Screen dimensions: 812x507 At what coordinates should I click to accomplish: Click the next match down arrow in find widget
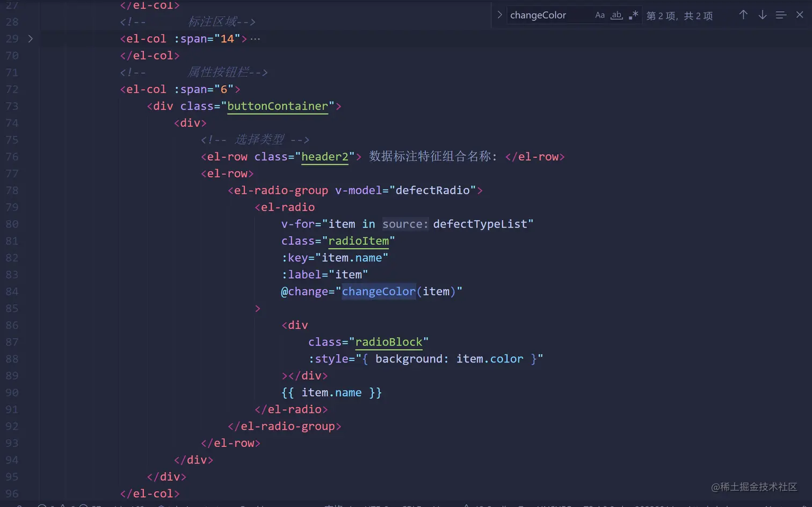click(x=763, y=15)
